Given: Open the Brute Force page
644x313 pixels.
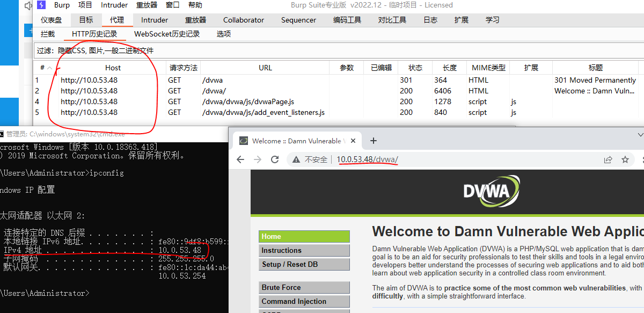Looking at the screenshot, I should point(304,287).
